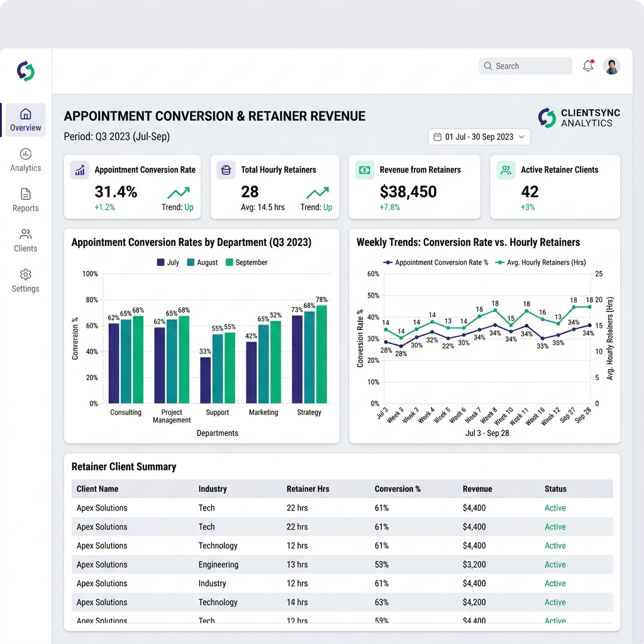
Task: Open the Analytics sidebar section
Action: pyautogui.click(x=25, y=160)
